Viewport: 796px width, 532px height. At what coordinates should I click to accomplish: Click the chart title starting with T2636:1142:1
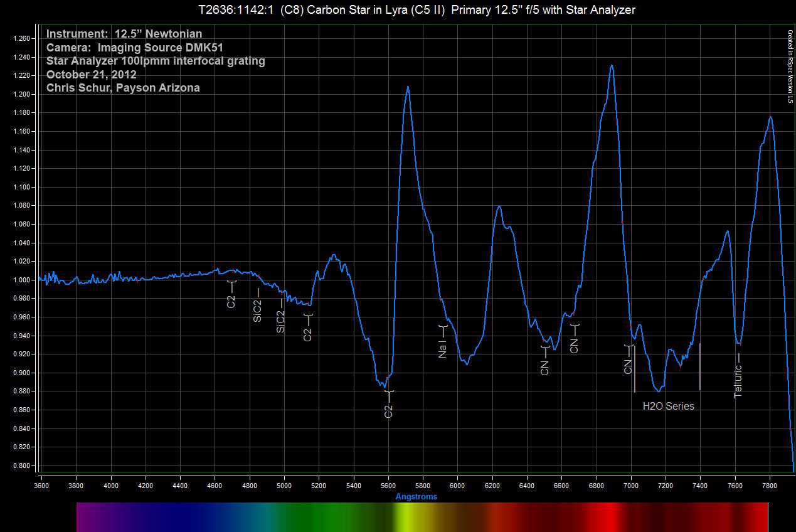coord(416,9)
